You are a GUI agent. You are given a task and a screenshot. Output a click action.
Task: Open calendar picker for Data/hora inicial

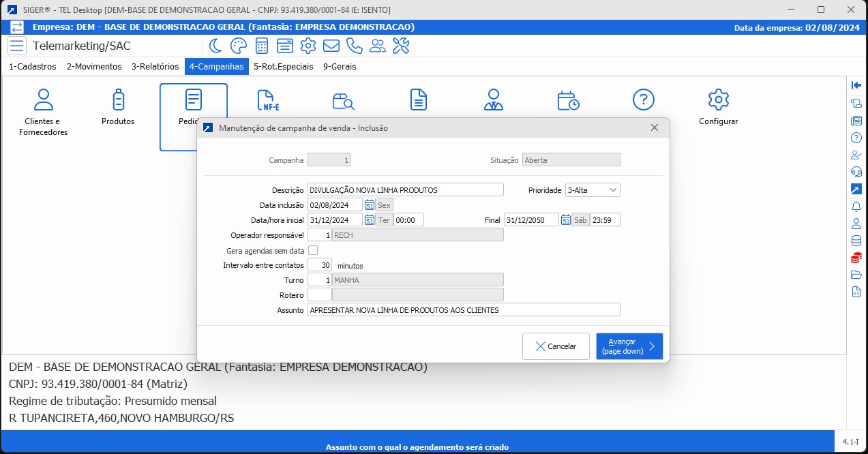370,220
